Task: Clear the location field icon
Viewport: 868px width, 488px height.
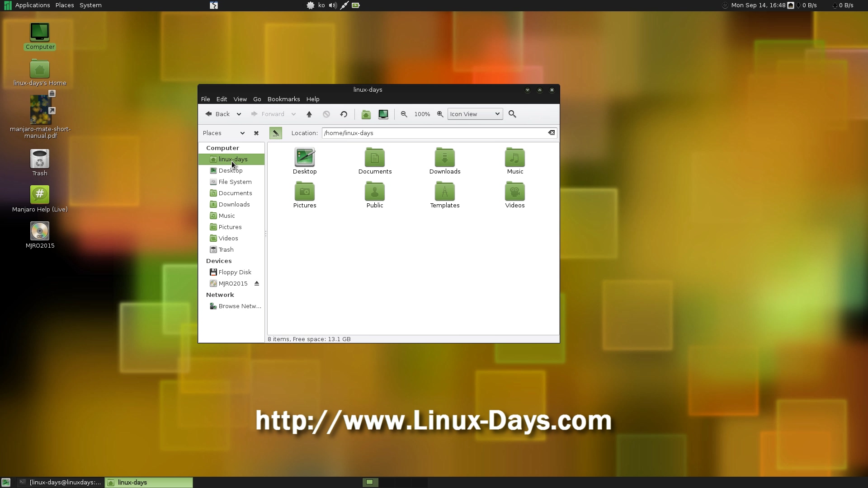Action: click(x=552, y=133)
